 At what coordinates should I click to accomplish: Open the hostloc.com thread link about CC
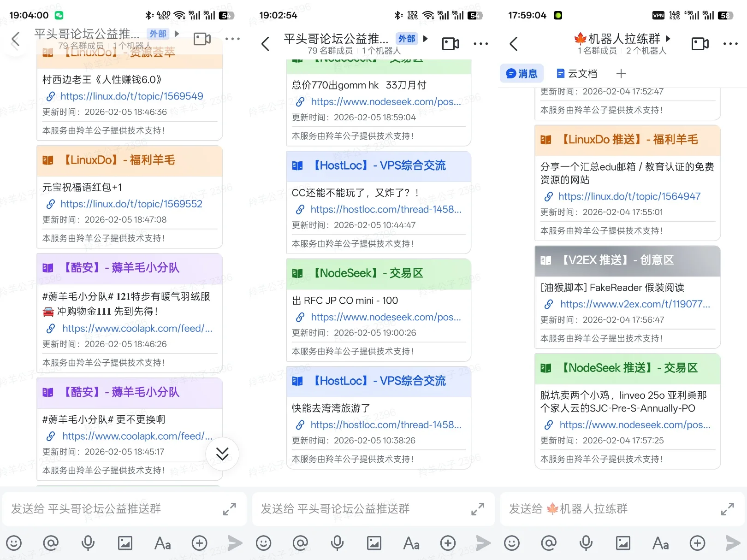(x=385, y=209)
